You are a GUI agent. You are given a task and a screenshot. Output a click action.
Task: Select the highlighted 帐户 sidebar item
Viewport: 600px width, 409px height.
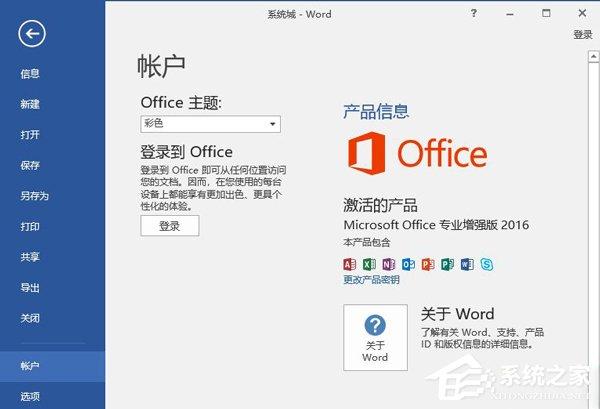point(52,366)
